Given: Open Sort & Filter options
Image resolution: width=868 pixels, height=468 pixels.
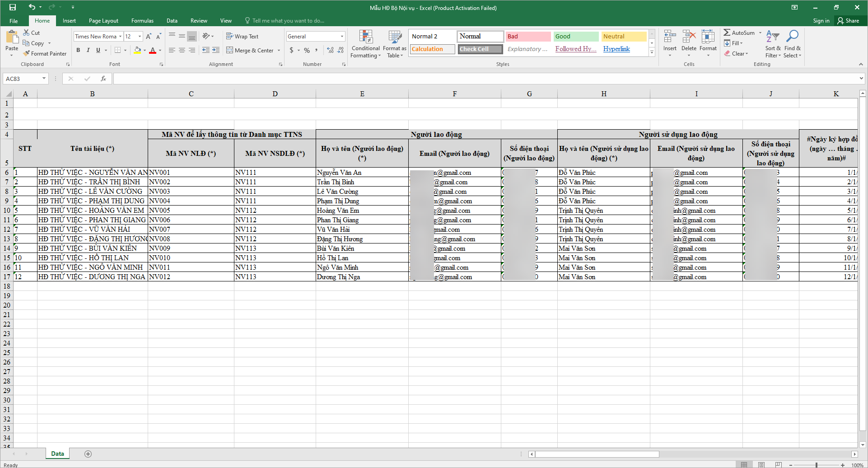Looking at the screenshot, I should click(x=773, y=44).
